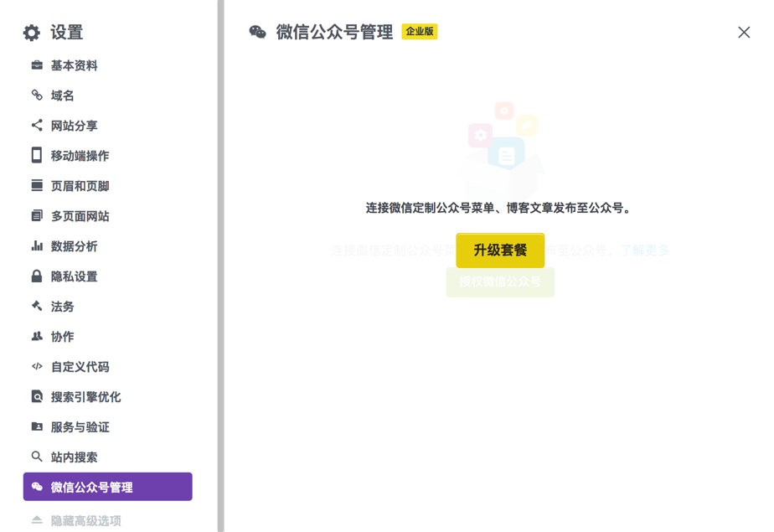774x532 pixels.
Task: Click the WeChat icon in the purple menu item
Action: coord(37,487)
